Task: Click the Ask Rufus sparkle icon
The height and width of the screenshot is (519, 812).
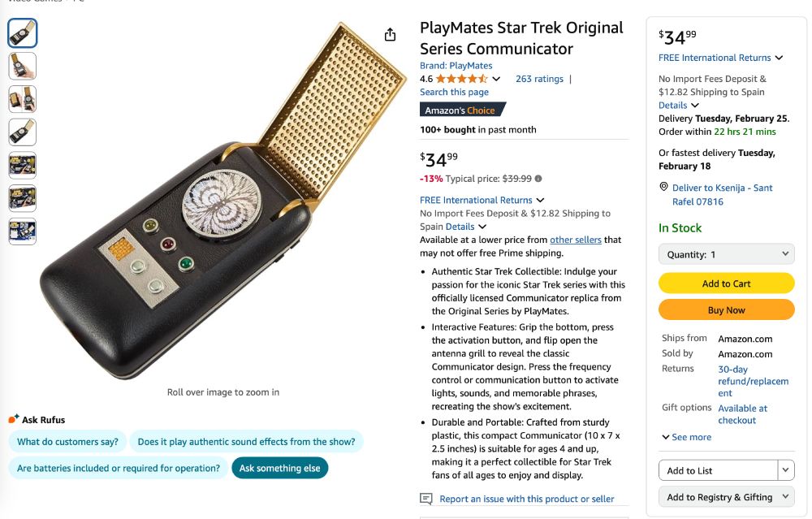Action: point(13,419)
